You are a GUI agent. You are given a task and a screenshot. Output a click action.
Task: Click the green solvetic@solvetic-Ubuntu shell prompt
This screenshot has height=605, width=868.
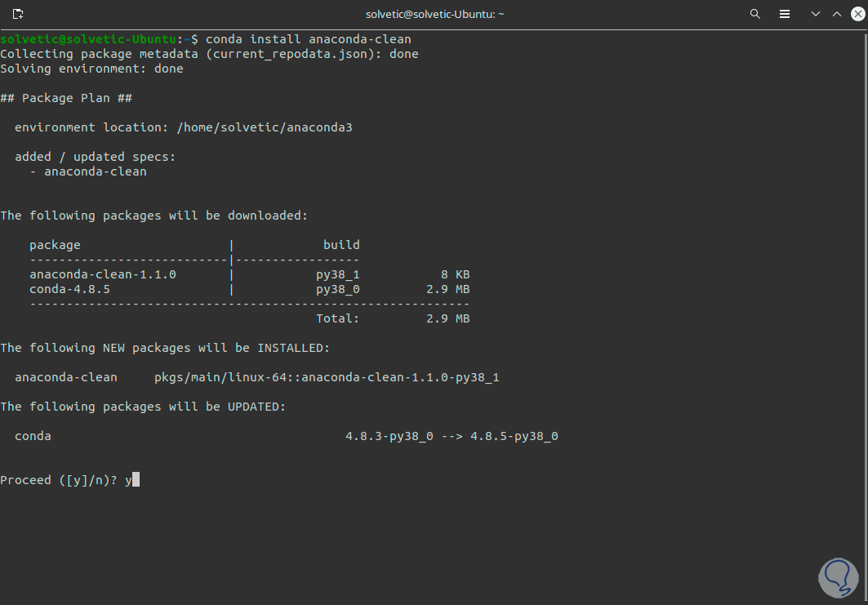pos(88,39)
